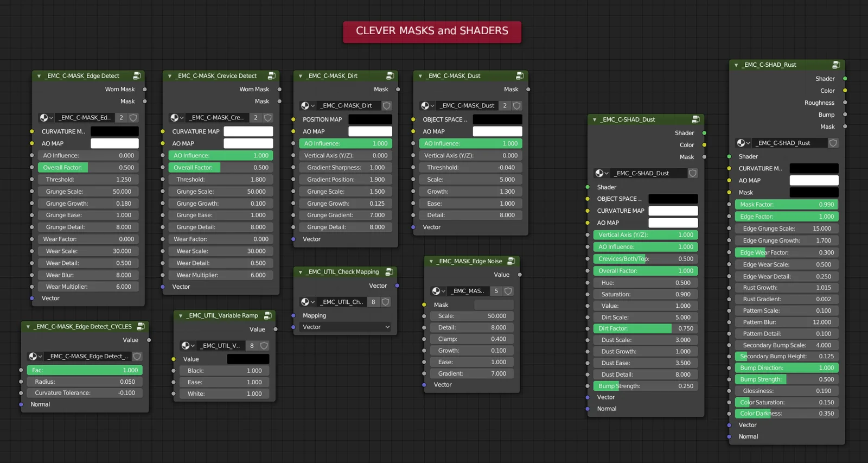Image resolution: width=868 pixels, height=463 pixels.
Task: Click Radius 0.050 field in Edge Detect_CYCLES node
Action: tap(85, 382)
